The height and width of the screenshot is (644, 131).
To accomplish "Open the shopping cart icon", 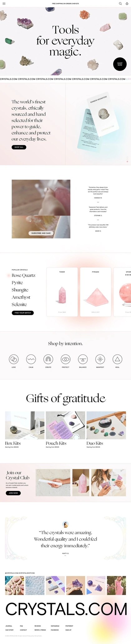I will [x=127, y=4].
